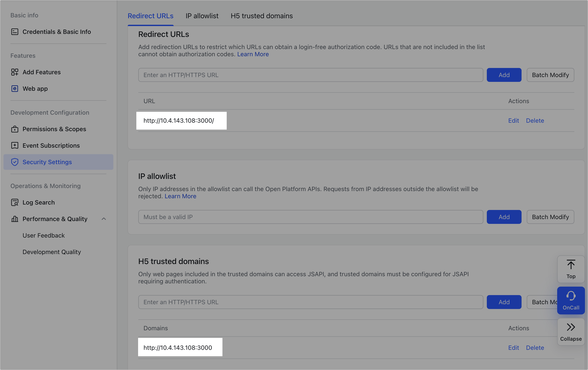Click the Performance & Quality chart icon
The image size is (588, 370).
(x=15, y=219)
